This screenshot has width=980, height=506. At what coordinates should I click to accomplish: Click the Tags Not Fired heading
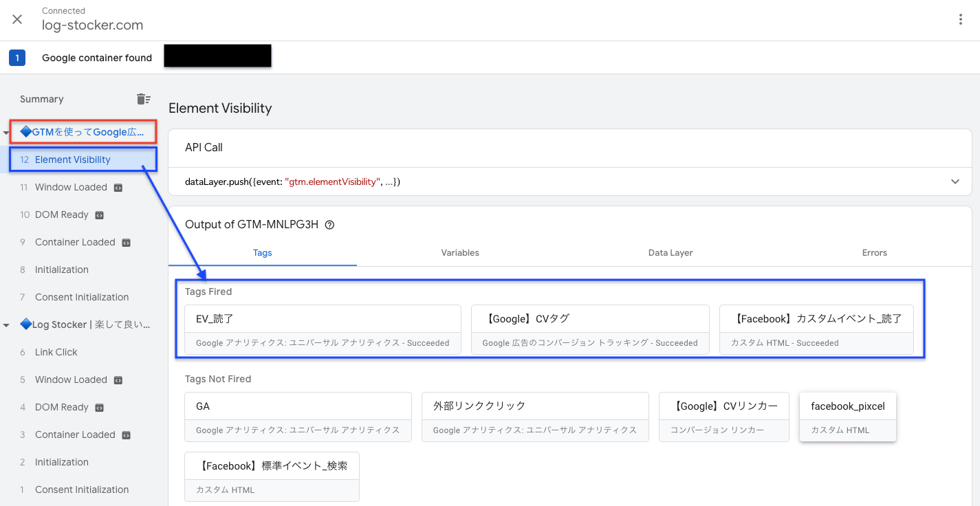[218, 379]
